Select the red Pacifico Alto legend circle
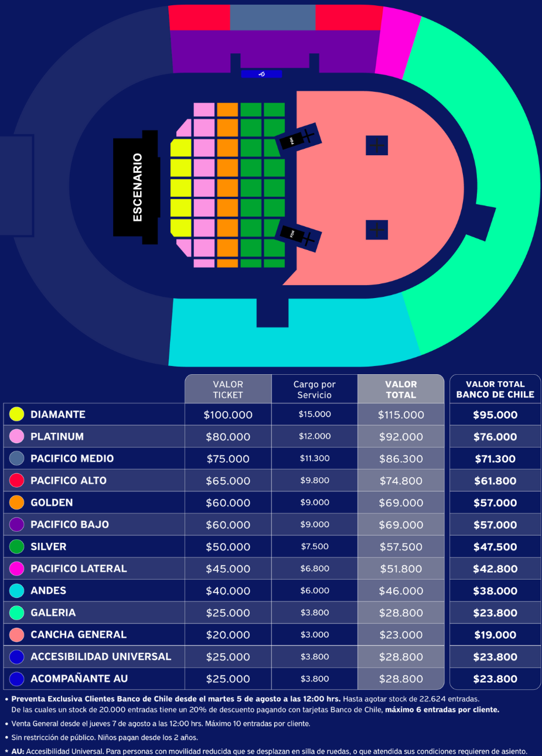Image resolution: width=542 pixels, height=756 pixels. click(x=16, y=480)
